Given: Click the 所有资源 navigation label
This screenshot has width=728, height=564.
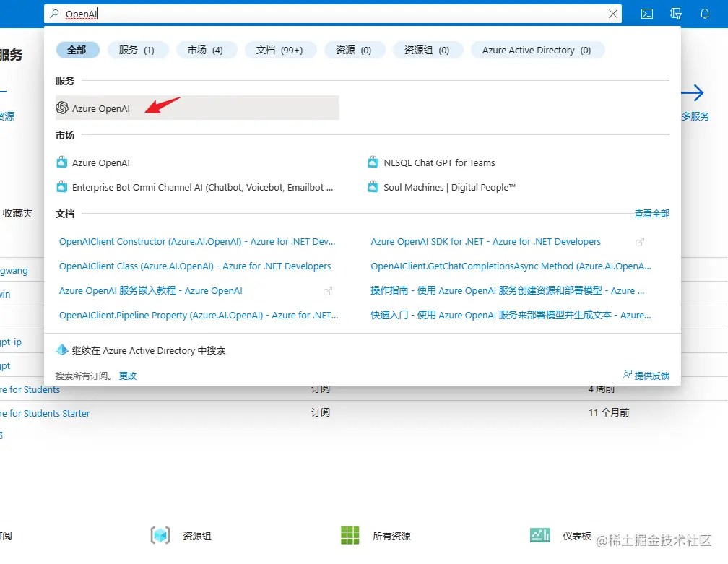Looking at the screenshot, I should [392, 536].
